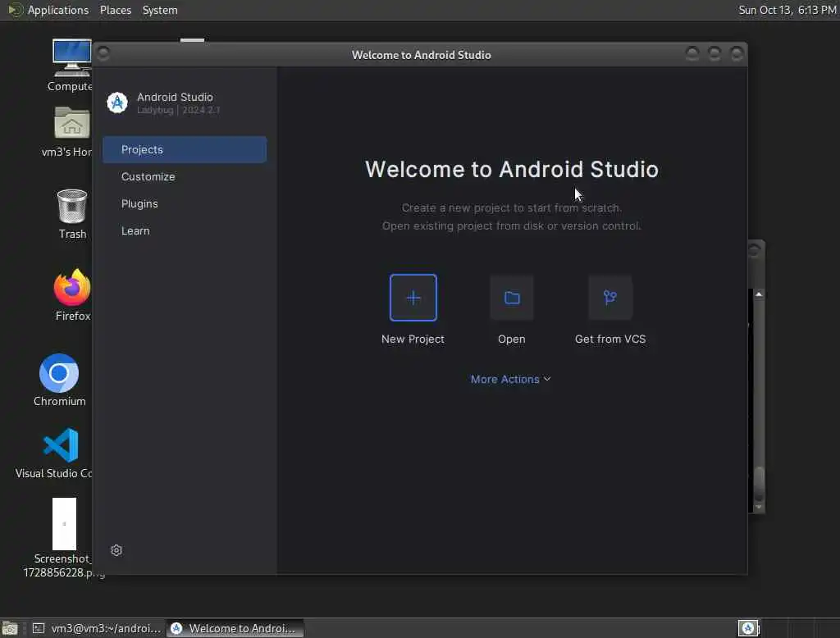Click the Ladybug 2024.2.1 version text
Screen dimensions: 840x638
(178, 111)
